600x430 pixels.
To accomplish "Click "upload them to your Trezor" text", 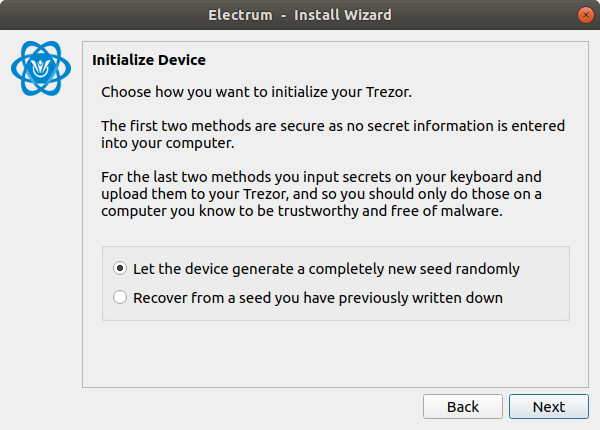I will click(x=194, y=194).
